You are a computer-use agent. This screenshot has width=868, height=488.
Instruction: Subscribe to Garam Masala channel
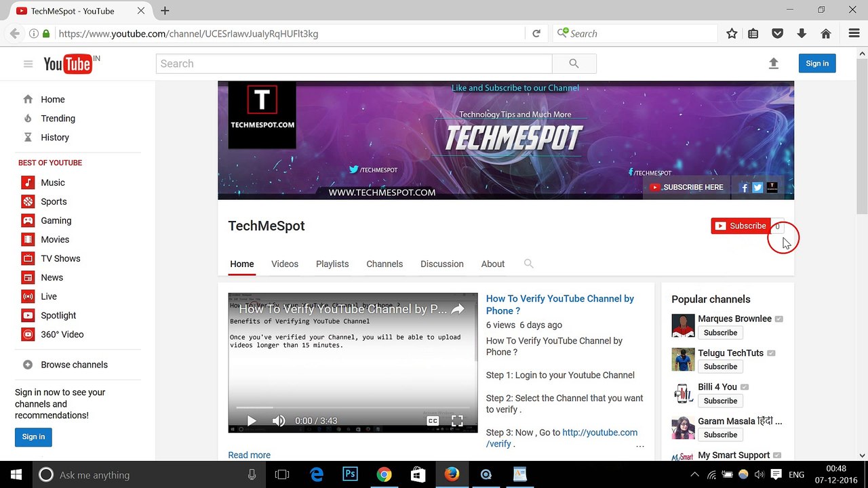[720, 435]
